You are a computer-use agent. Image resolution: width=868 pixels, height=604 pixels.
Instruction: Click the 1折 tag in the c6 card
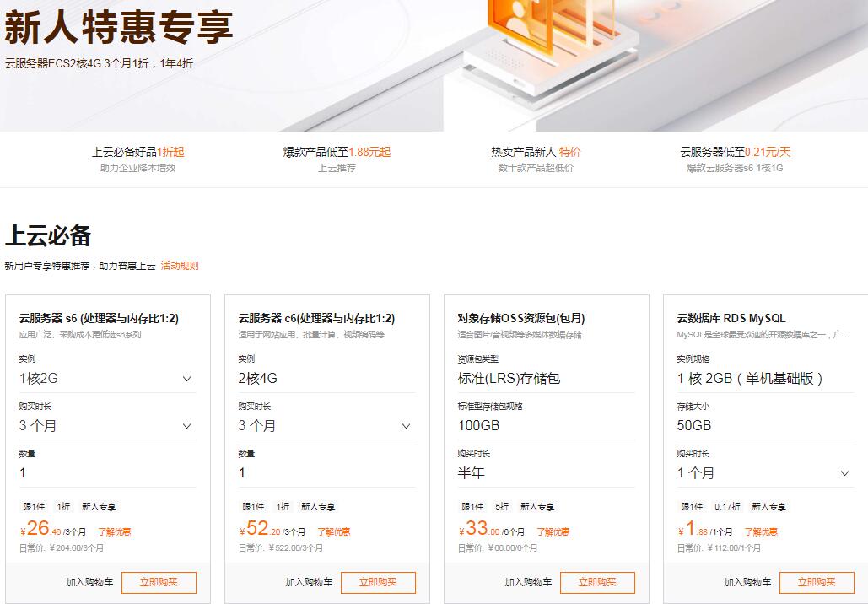[x=283, y=506]
